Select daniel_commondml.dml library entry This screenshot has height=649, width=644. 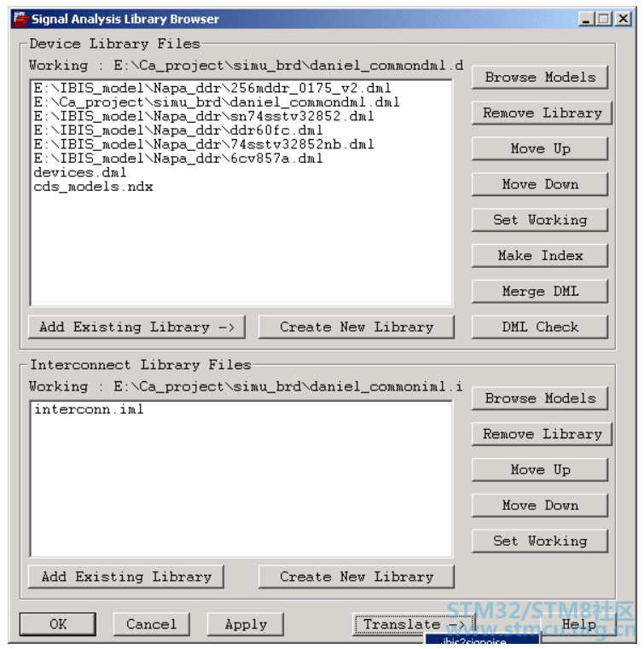tap(217, 102)
